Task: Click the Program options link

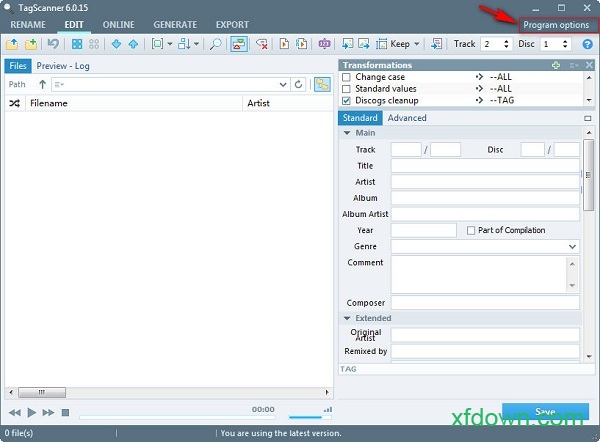Action: pos(556,24)
